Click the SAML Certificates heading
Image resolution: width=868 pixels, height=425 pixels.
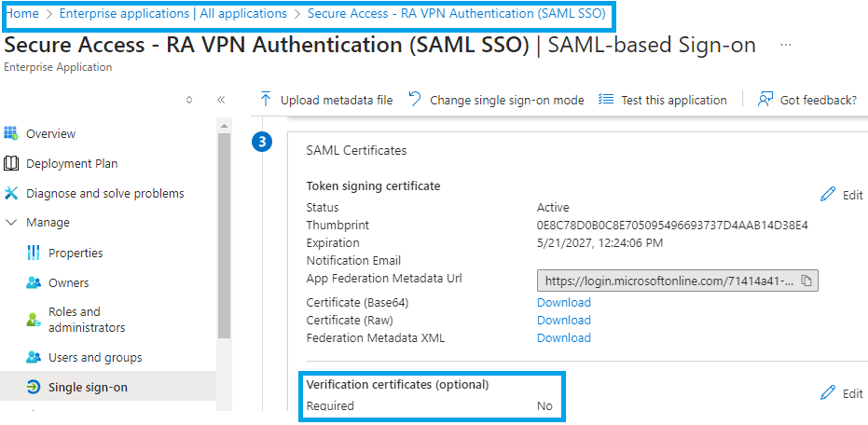(x=356, y=150)
